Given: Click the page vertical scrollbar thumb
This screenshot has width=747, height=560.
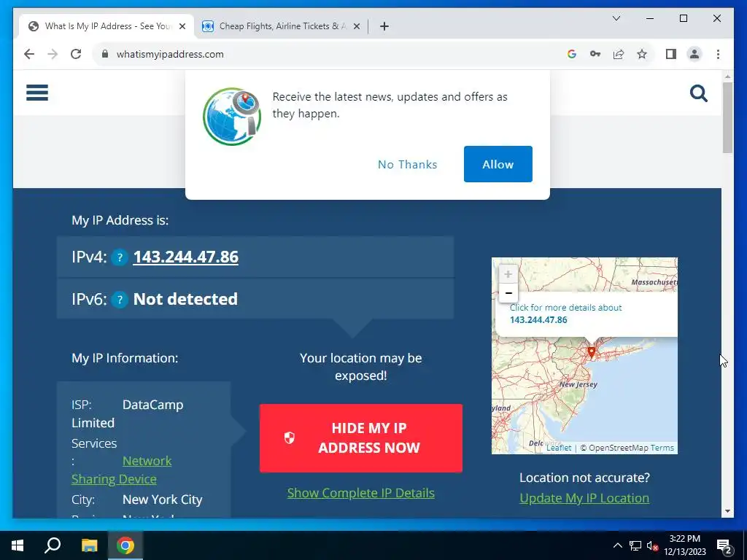Looking at the screenshot, I should click(x=727, y=117).
